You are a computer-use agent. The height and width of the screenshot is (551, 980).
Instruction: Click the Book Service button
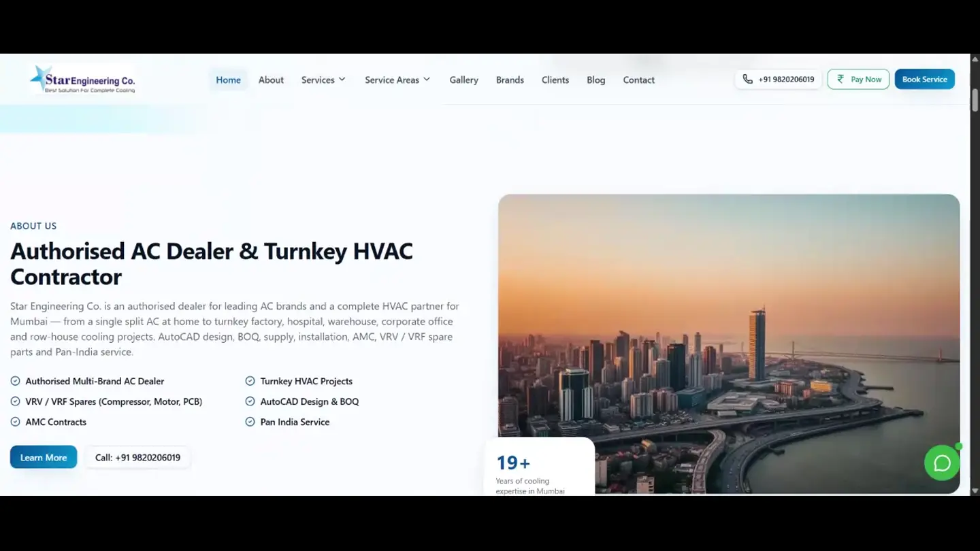tap(924, 79)
